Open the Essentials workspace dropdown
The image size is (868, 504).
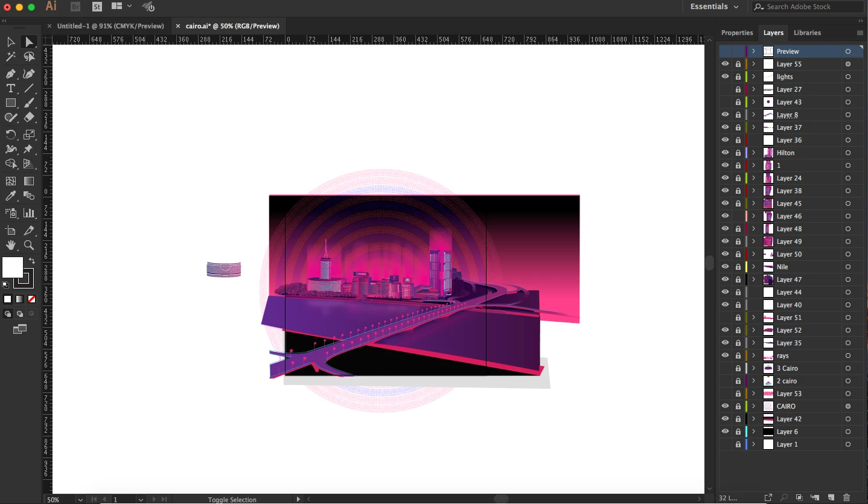(x=715, y=7)
